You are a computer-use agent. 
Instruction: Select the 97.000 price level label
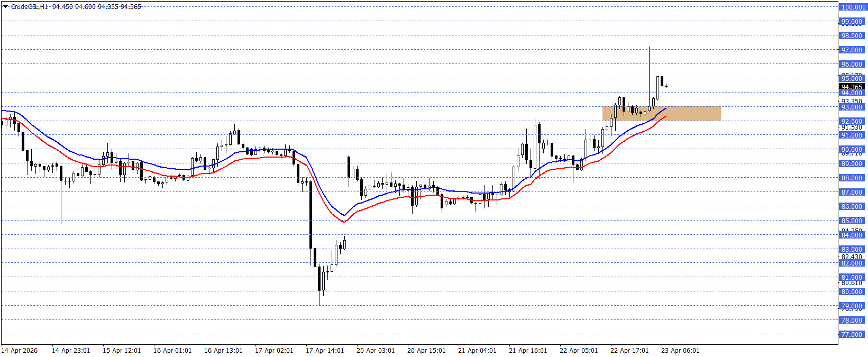click(x=852, y=50)
